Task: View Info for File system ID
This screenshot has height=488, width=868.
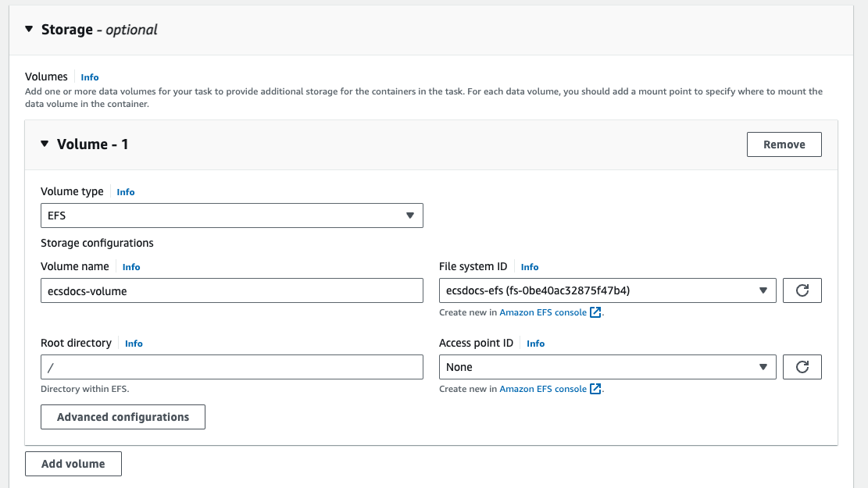Action: coord(530,267)
